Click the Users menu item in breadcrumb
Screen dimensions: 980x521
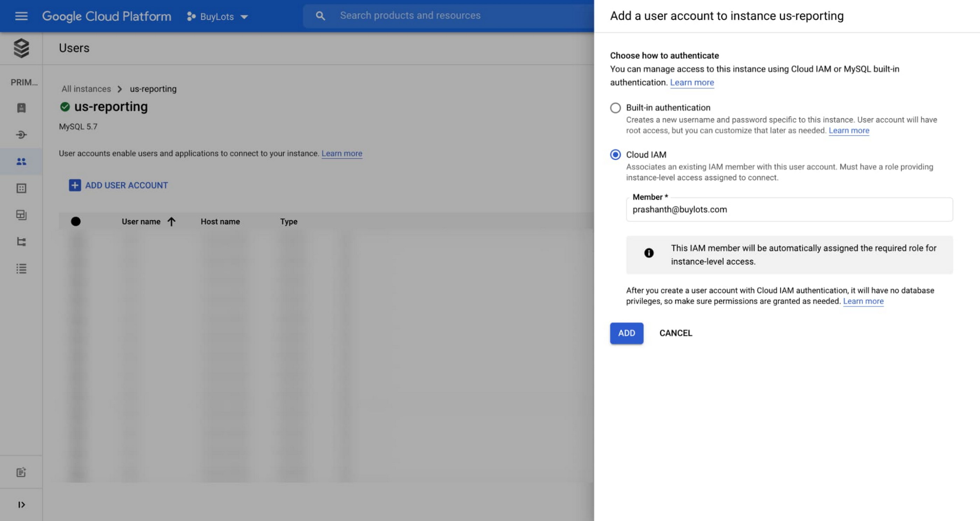coord(74,48)
